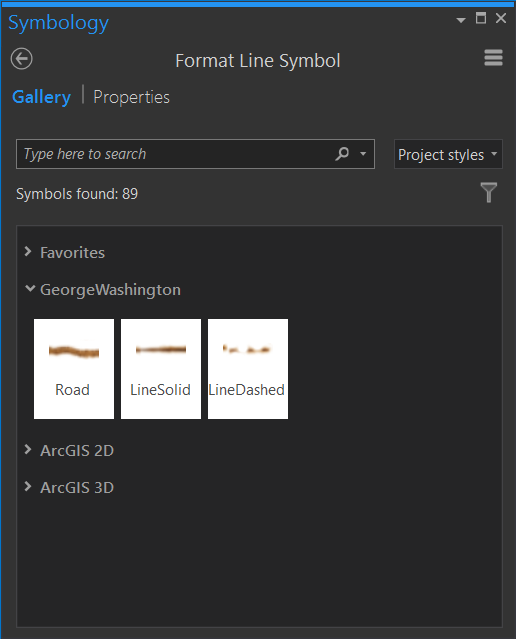Click the symbol search input field
Viewport: 516px width, 639px height.
(175, 154)
